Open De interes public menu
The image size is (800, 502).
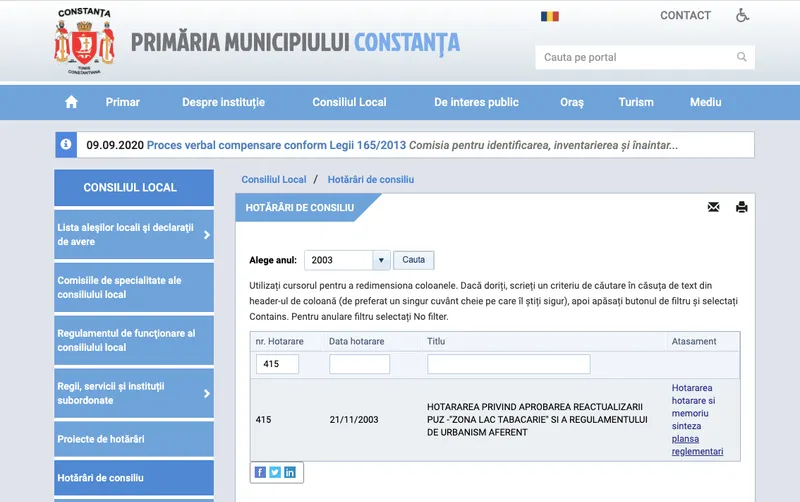point(476,102)
